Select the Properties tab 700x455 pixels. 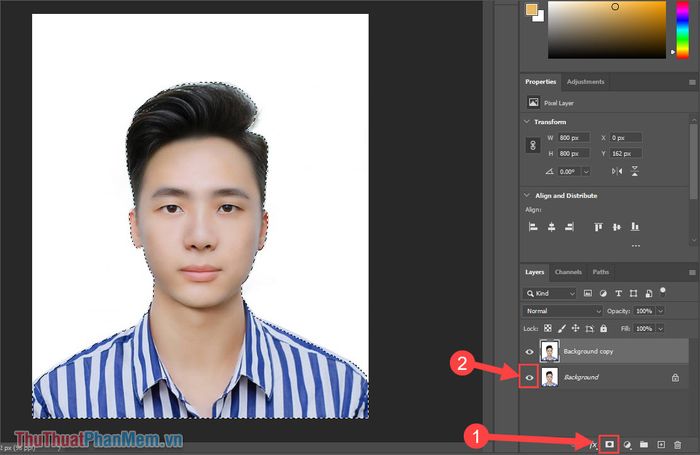pos(541,82)
